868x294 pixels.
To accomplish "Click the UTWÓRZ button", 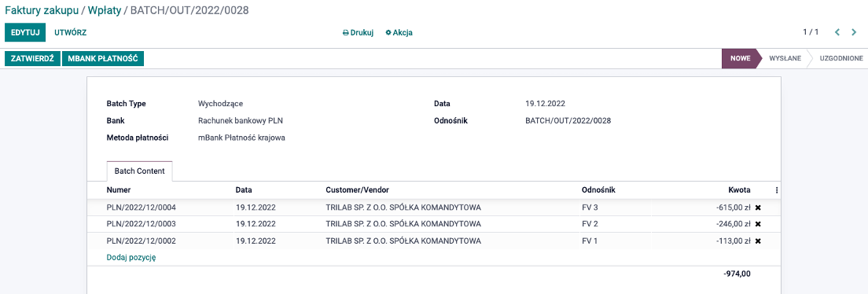I will (x=70, y=33).
